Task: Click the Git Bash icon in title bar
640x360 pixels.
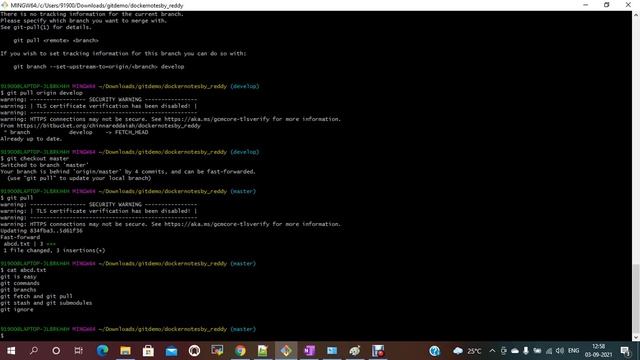Action: coord(4,5)
